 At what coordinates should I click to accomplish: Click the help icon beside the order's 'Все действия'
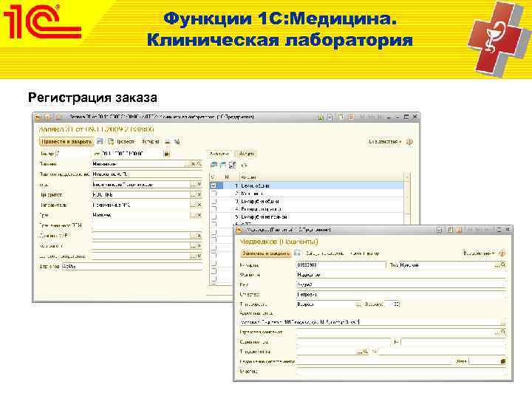point(409,142)
